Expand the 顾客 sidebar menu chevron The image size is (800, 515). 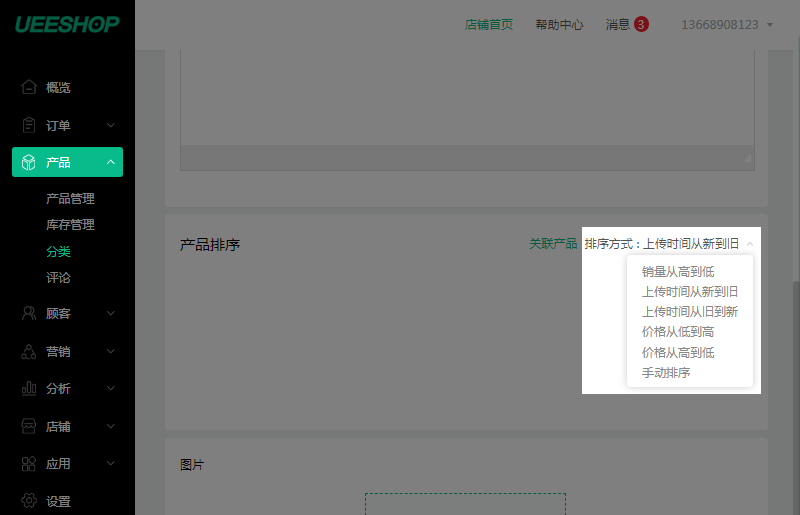pos(111,313)
